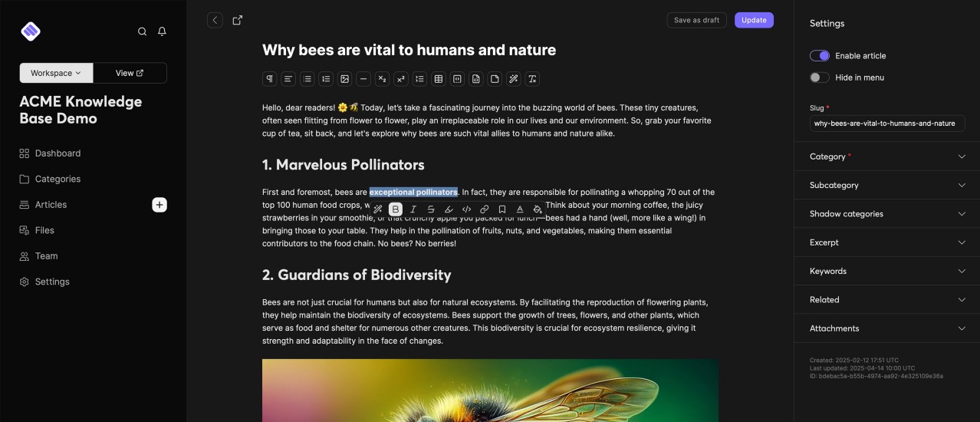
Task: Insert an image using the toolbar icon
Action: click(x=345, y=79)
